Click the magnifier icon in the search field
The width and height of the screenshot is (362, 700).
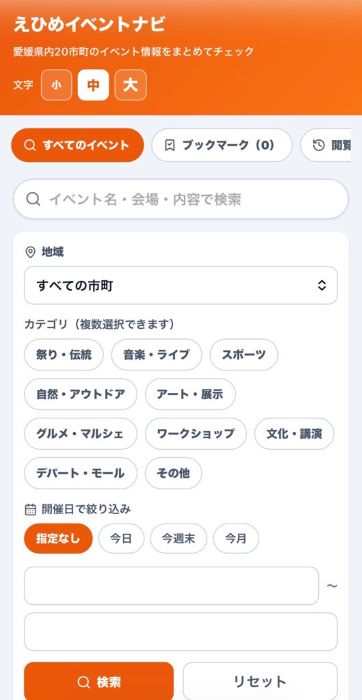[x=33, y=199]
